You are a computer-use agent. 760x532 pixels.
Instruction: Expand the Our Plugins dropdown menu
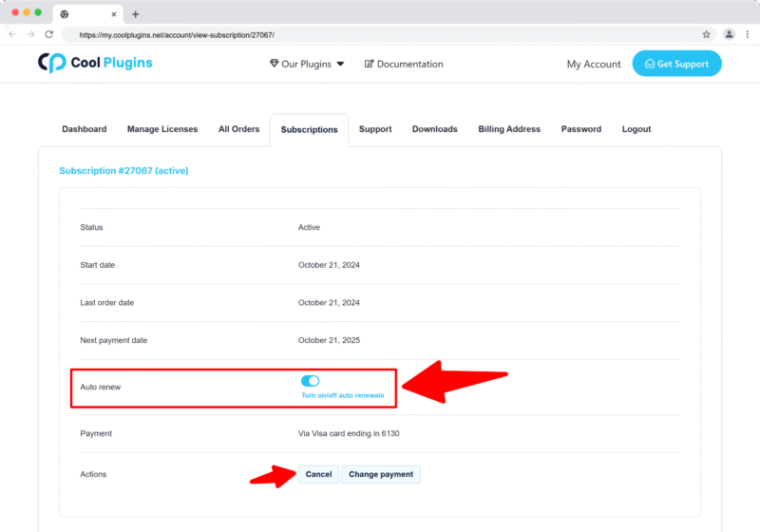pyautogui.click(x=307, y=64)
